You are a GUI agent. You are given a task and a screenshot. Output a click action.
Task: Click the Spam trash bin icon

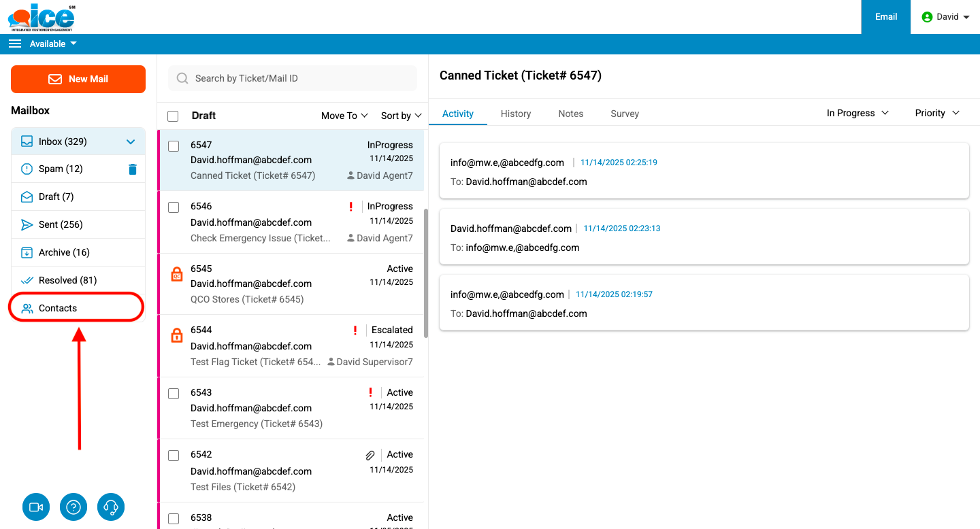(x=133, y=169)
